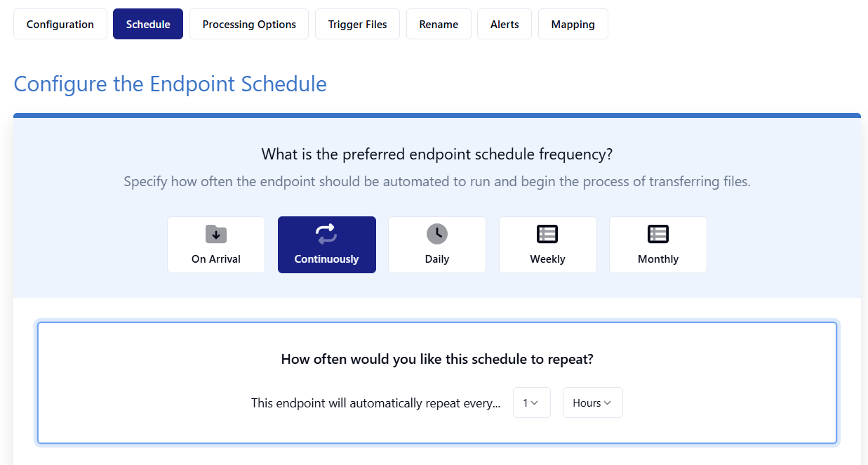Screen dimensions: 868x465
Task: Go to the Trigger Files tab
Action: 358,24
